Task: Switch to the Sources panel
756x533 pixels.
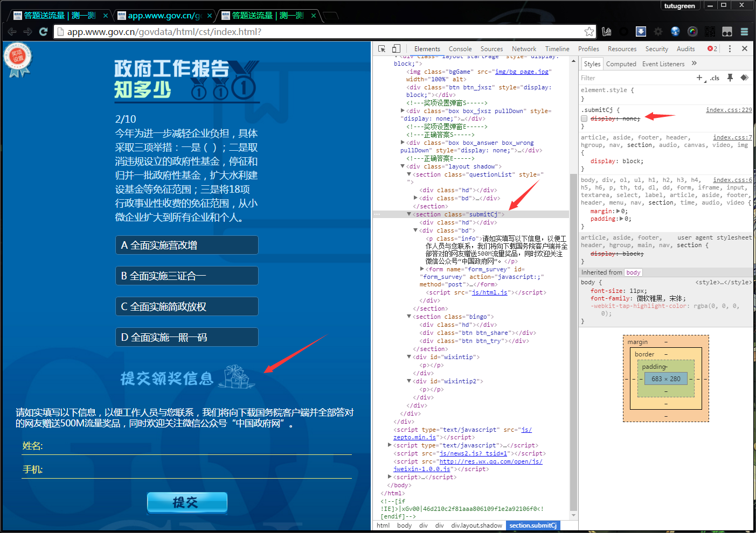Action: tap(491, 49)
